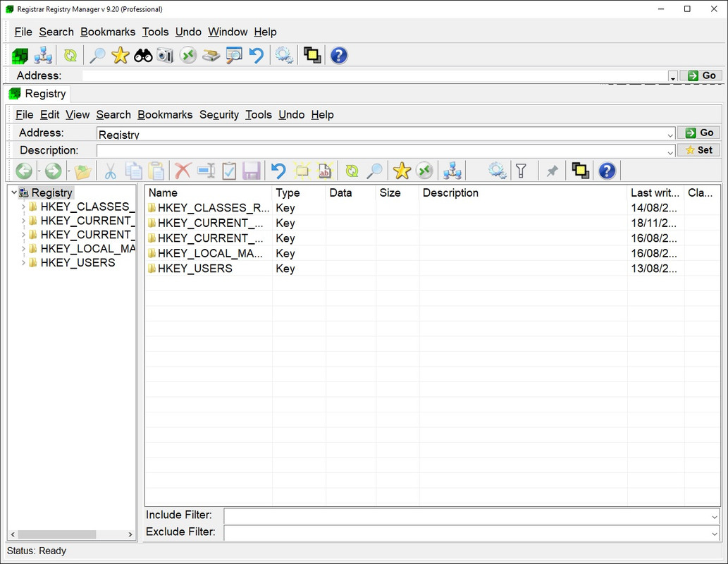
Task: Click the help icon in registry toolbar
Action: click(x=607, y=171)
